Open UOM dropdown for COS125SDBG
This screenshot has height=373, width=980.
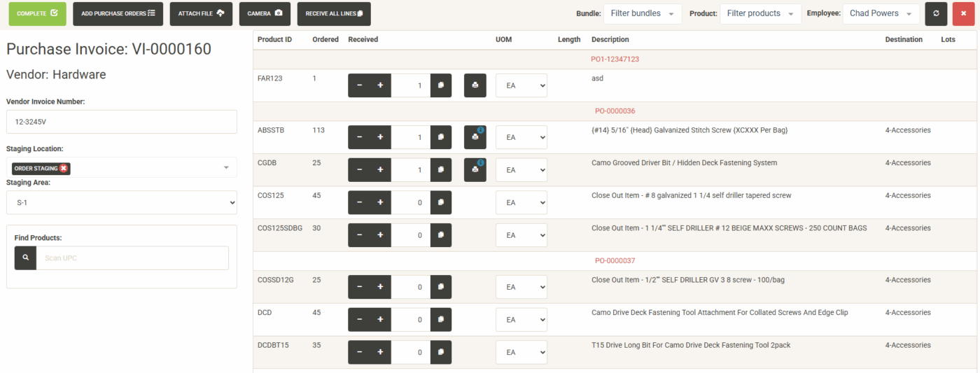tap(521, 235)
